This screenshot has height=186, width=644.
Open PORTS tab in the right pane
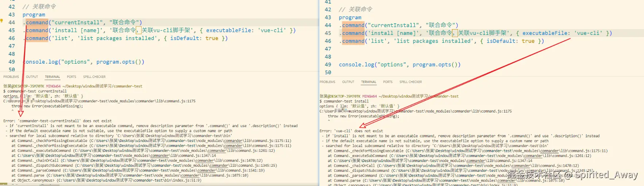coord(388,82)
